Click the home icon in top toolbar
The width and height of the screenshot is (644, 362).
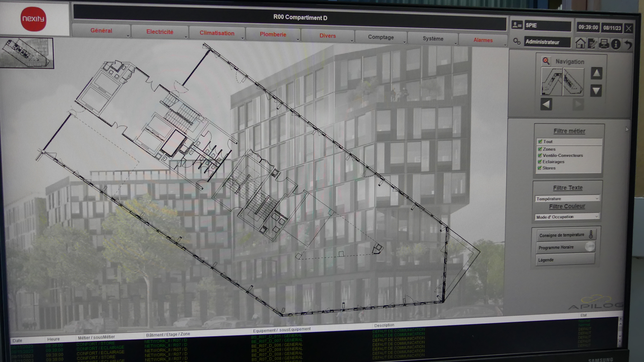580,43
